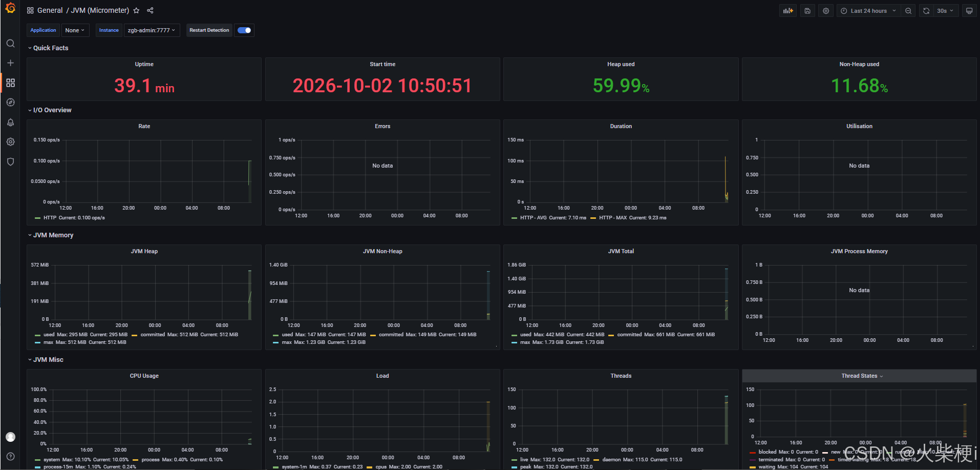Open the Grafana home logo
Viewport: 980px width, 470px height.
coord(10,8)
